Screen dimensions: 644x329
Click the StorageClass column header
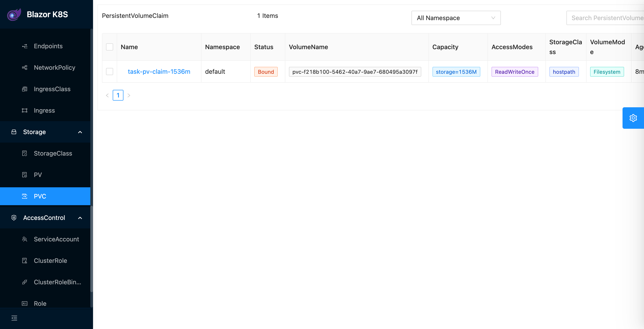pos(566,47)
